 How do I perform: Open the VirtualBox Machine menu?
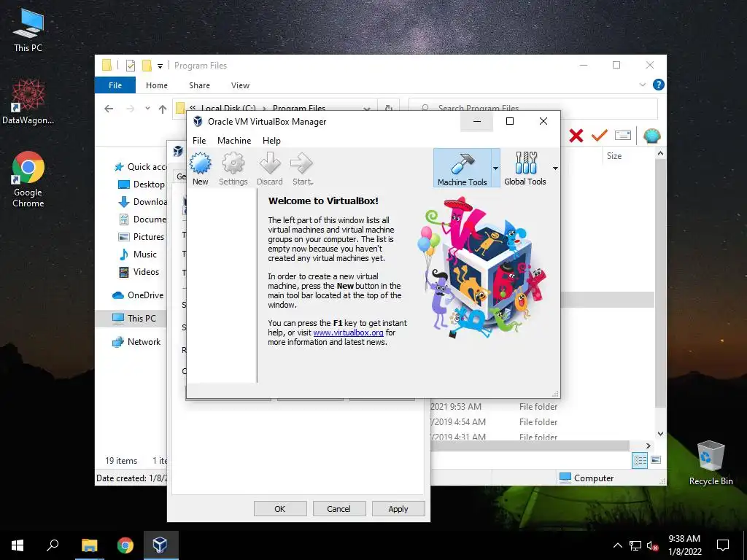[x=234, y=141]
